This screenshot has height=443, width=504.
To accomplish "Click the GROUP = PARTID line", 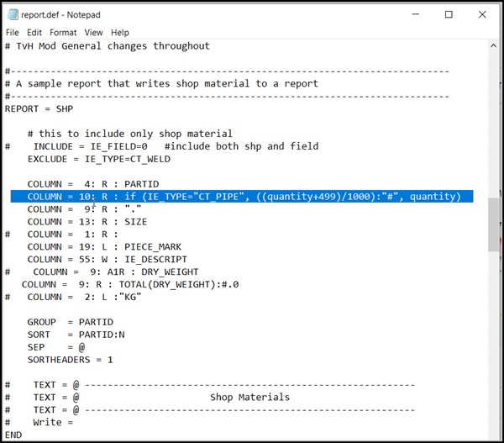I will pyautogui.click(x=66, y=322).
